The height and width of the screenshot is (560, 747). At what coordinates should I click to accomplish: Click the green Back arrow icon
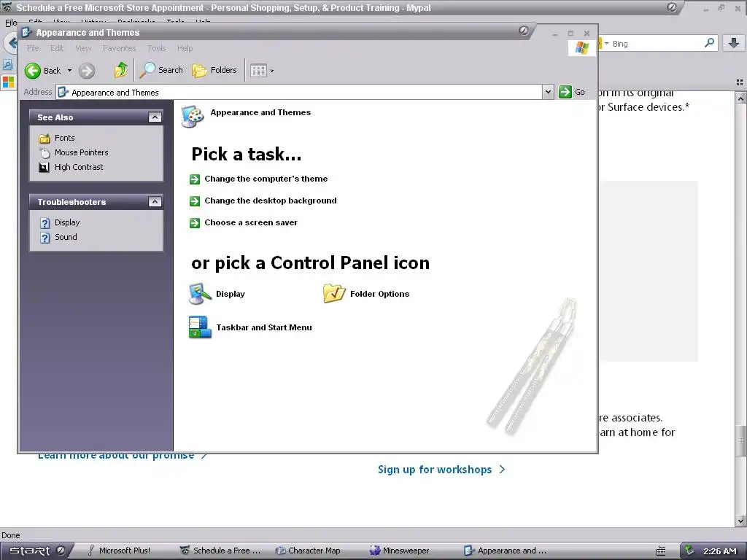32,71
